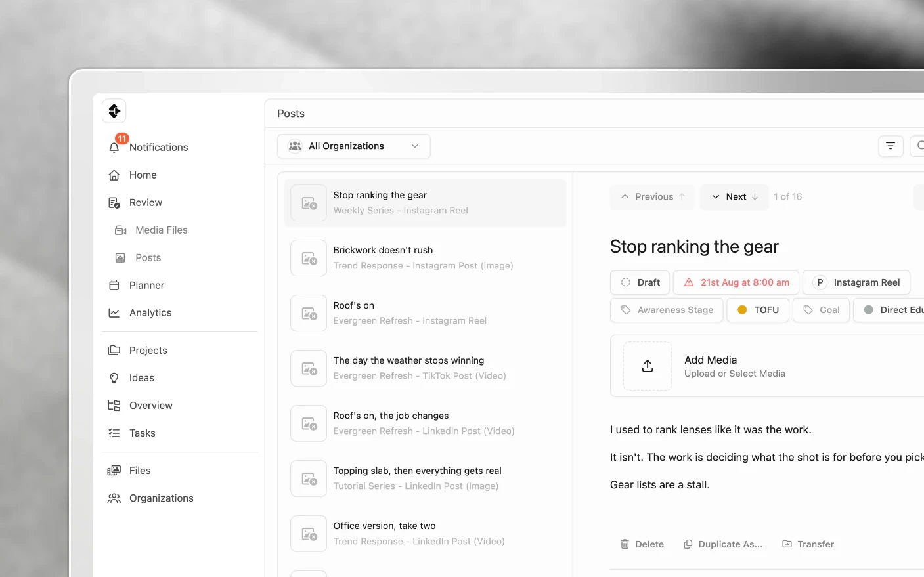Click the Tasks checklist icon
The image size is (924, 577).
114,433
